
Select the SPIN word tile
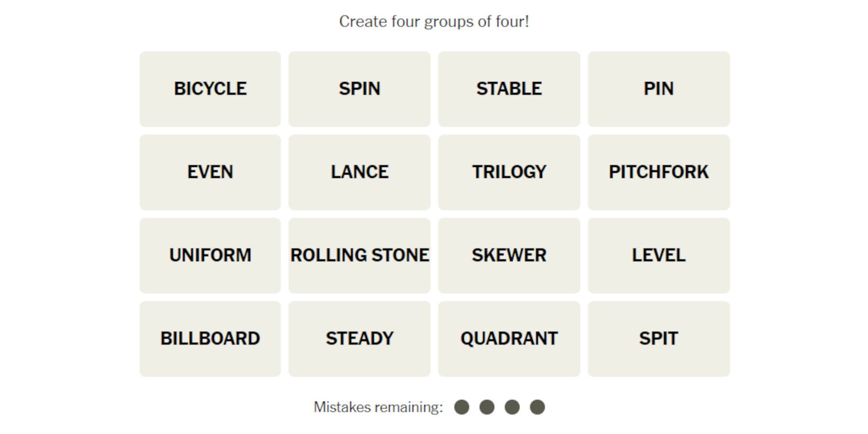coord(359,89)
